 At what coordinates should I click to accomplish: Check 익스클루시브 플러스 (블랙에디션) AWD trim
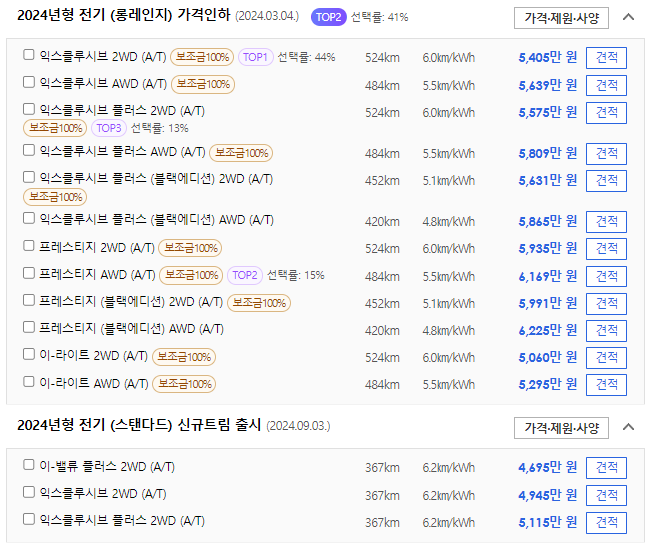(28, 218)
